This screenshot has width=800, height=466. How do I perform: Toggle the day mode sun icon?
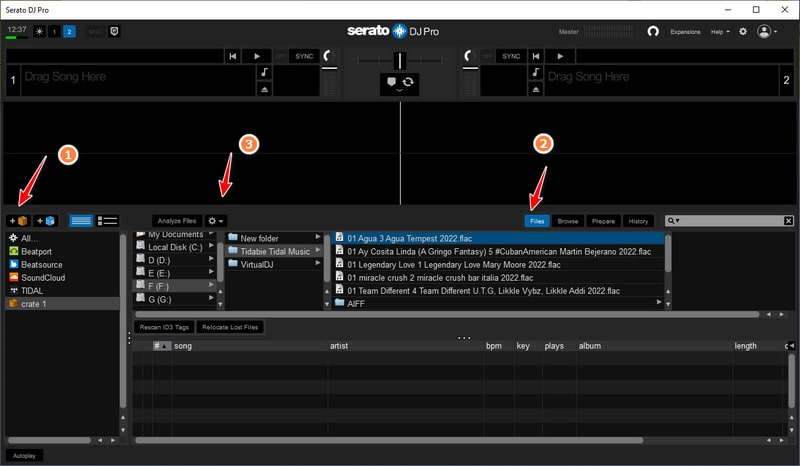[39, 32]
